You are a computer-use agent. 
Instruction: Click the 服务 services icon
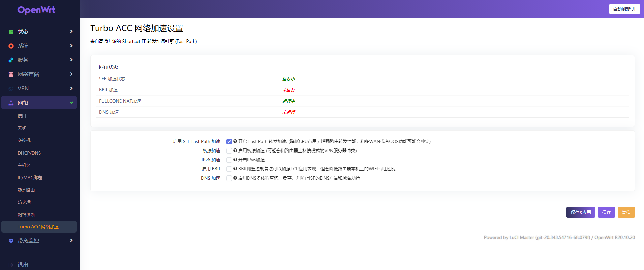[11, 60]
